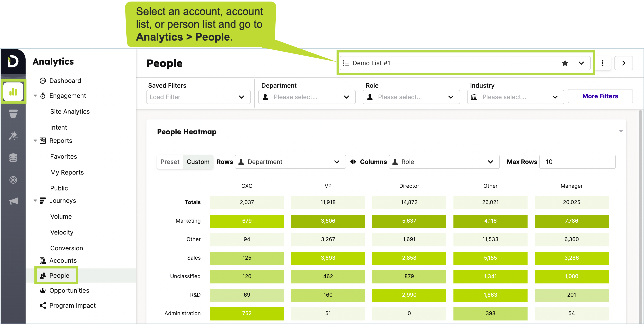Open the Role filter dropdown
This screenshot has width=644, height=324.
click(411, 97)
